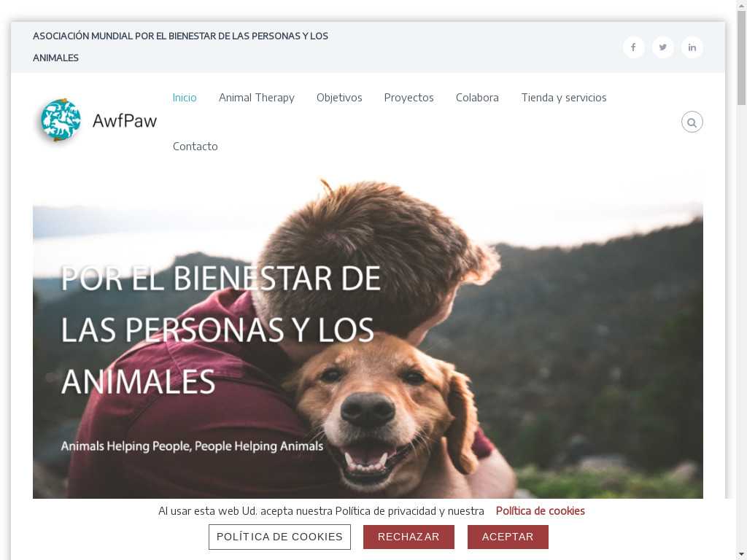The width and height of the screenshot is (747, 560).
Task: Open the Colabora menu item
Action: coord(477,98)
